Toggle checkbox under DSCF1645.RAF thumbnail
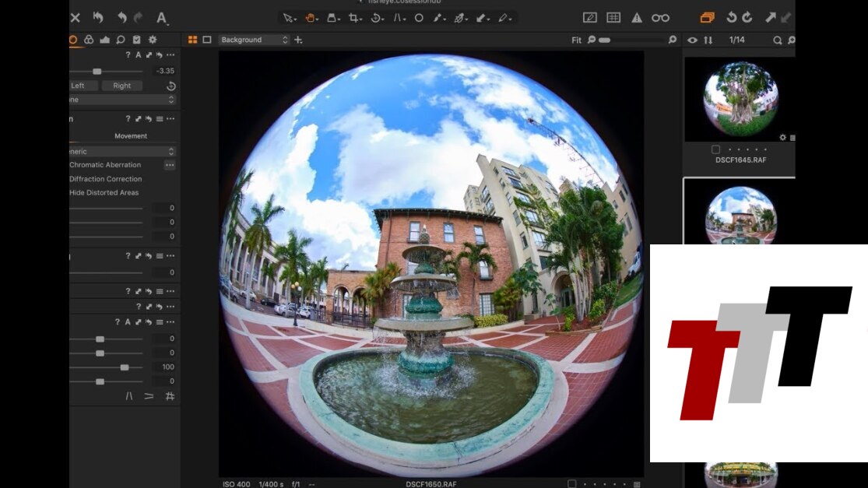868x488 pixels. pyautogui.click(x=715, y=149)
